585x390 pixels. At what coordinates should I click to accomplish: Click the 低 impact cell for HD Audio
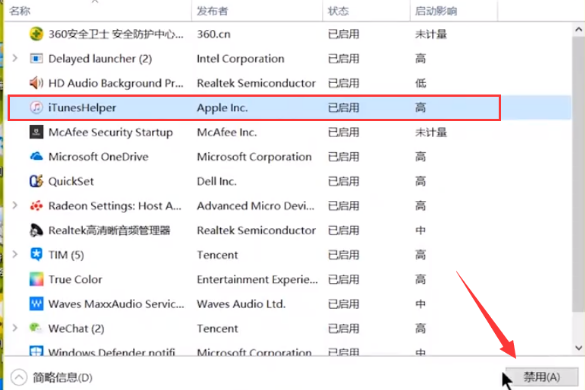420,83
